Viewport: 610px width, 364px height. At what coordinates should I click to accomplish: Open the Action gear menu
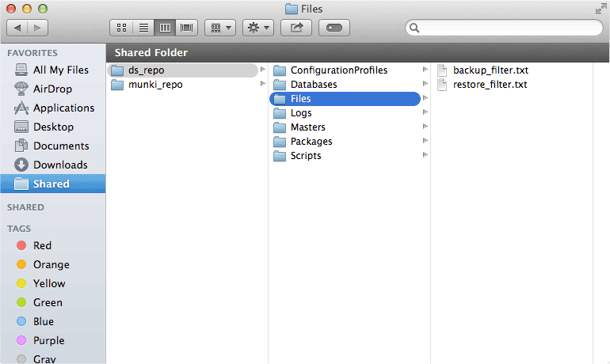click(x=257, y=28)
